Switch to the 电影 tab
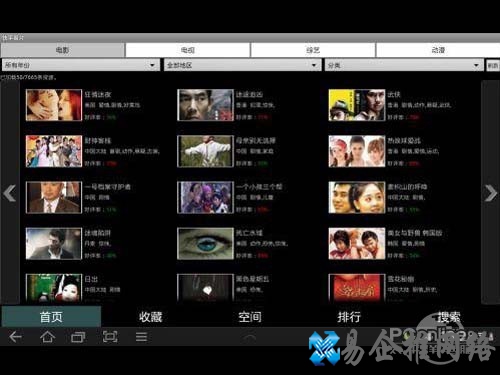 [x=63, y=50]
